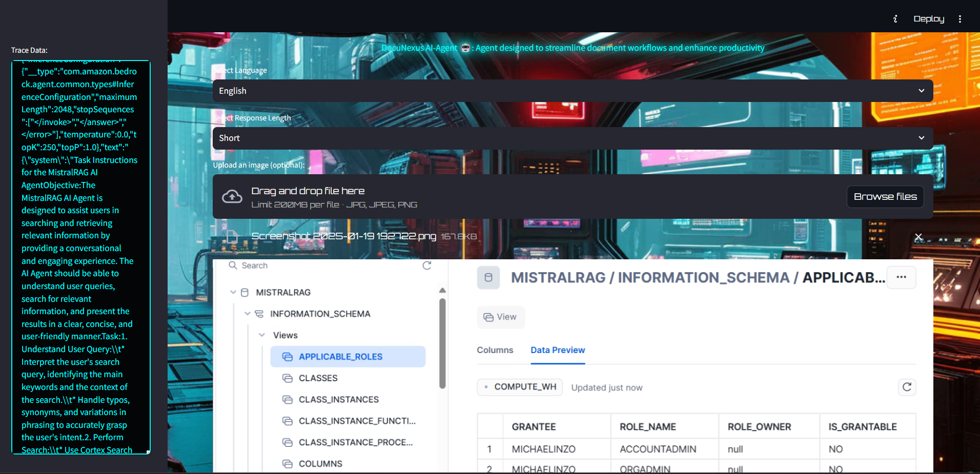
Task: Select the APPLICABLE_ROLES view
Action: point(348,357)
